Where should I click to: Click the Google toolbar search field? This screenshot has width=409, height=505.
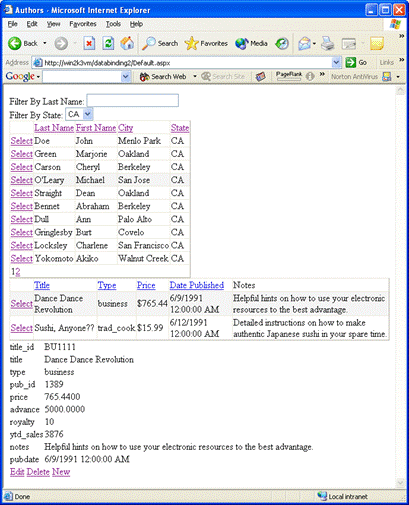82,77
